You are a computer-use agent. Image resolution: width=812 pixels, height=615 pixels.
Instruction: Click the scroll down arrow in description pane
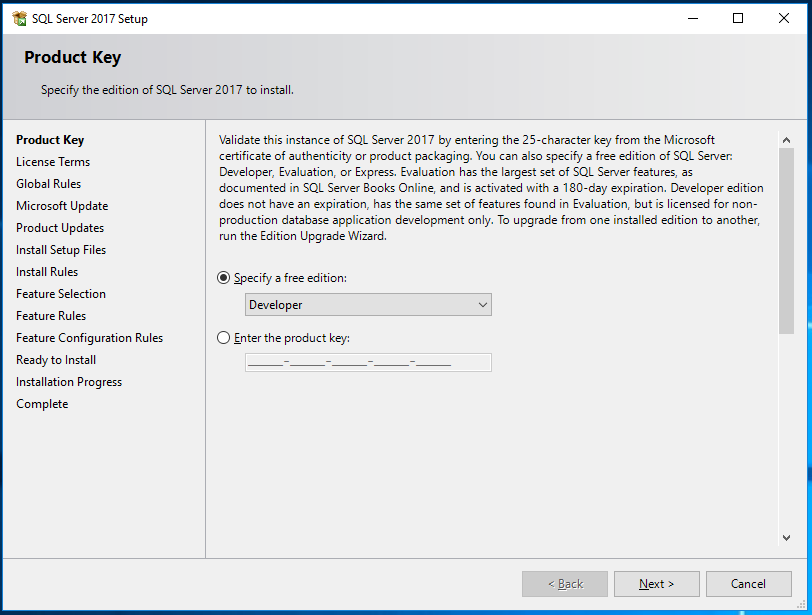click(x=786, y=537)
